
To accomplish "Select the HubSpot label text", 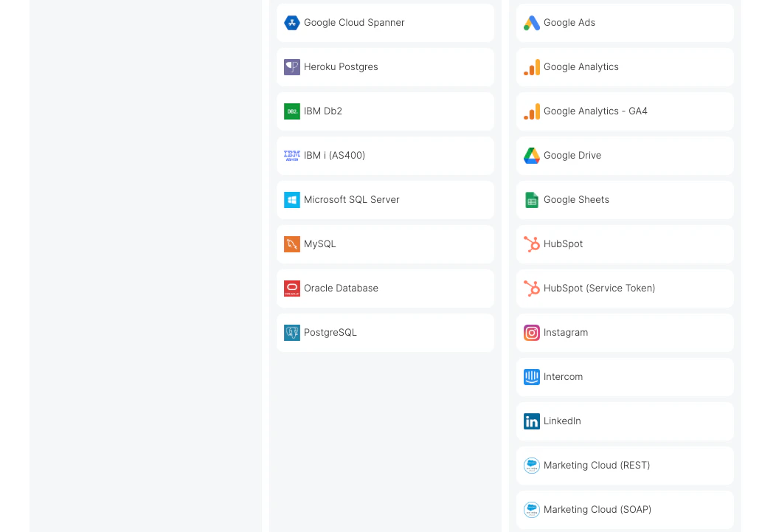I will tap(564, 244).
